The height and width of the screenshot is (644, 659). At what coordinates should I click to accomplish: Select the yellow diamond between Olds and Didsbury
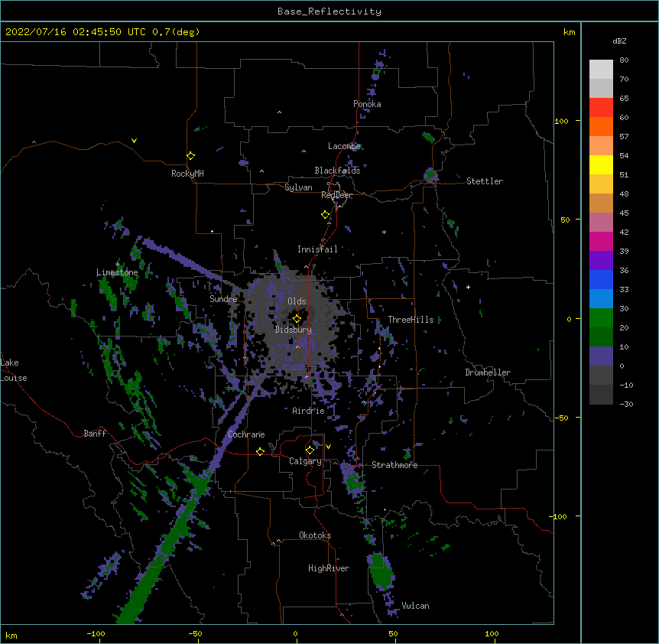pyautogui.click(x=297, y=319)
